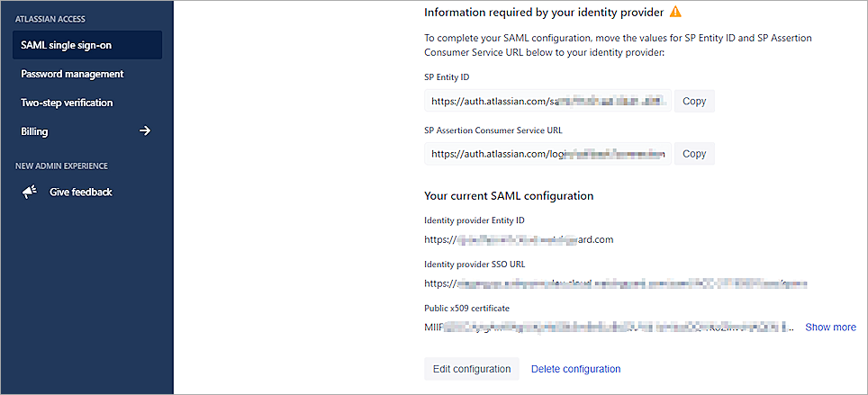
Task: Open SAML single sign-on settings
Action: [67, 45]
